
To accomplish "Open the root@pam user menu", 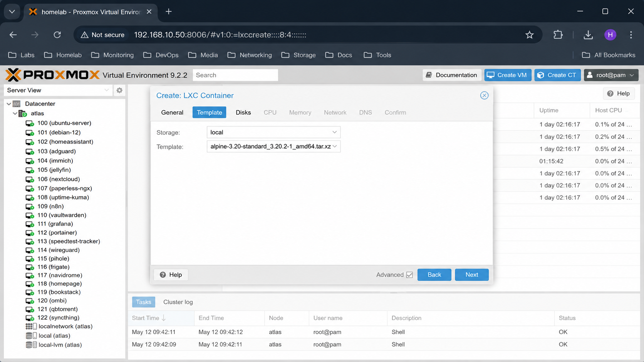I will click(x=611, y=75).
